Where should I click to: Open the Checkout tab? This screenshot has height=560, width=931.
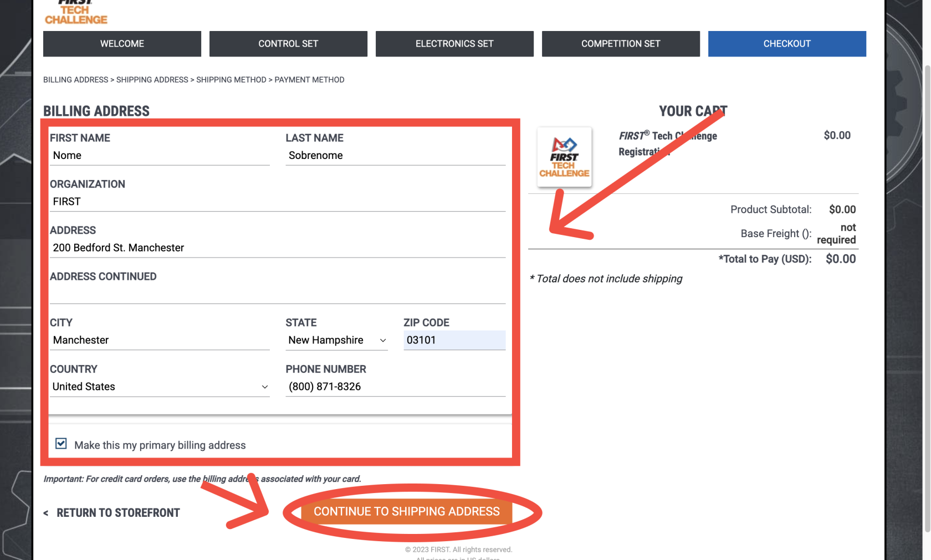(787, 44)
